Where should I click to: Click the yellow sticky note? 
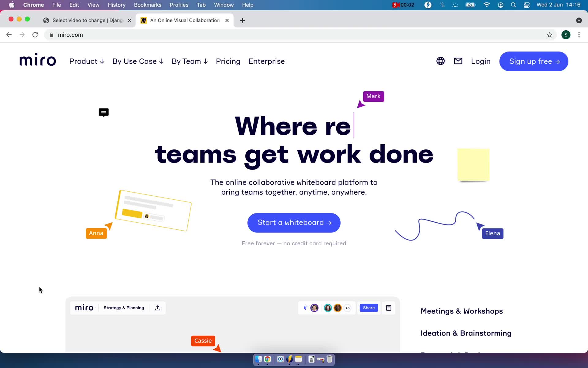coord(473,165)
